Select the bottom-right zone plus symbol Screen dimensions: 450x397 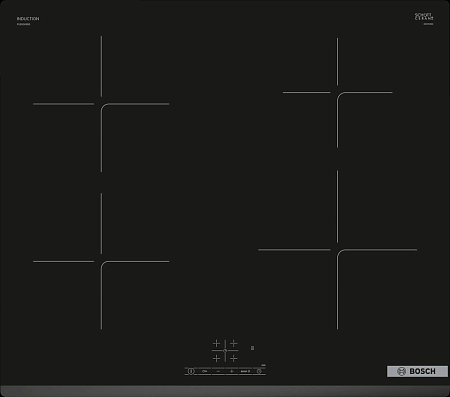(x=234, y=358)
